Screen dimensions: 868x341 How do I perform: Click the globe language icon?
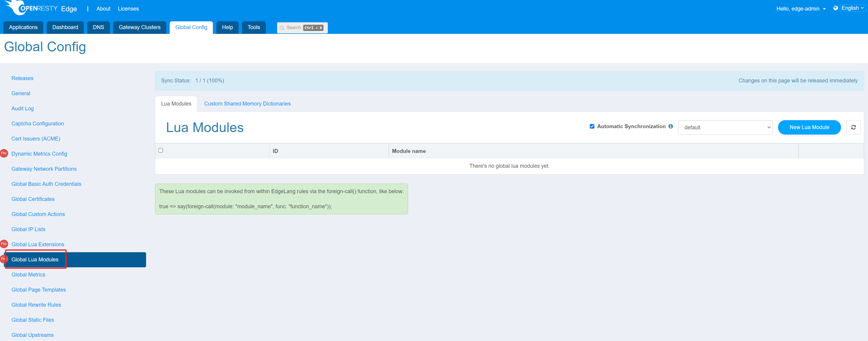tap(835, 8)
